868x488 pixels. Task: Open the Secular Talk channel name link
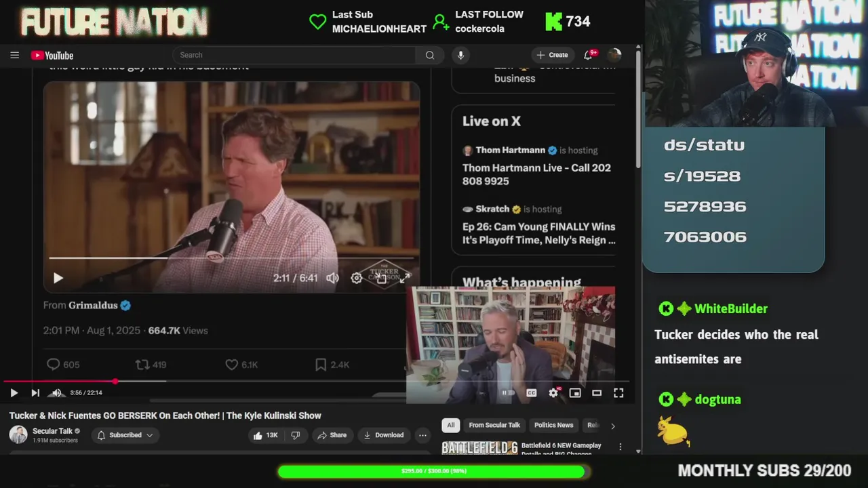pyautogui.click(x=52, y=431)
